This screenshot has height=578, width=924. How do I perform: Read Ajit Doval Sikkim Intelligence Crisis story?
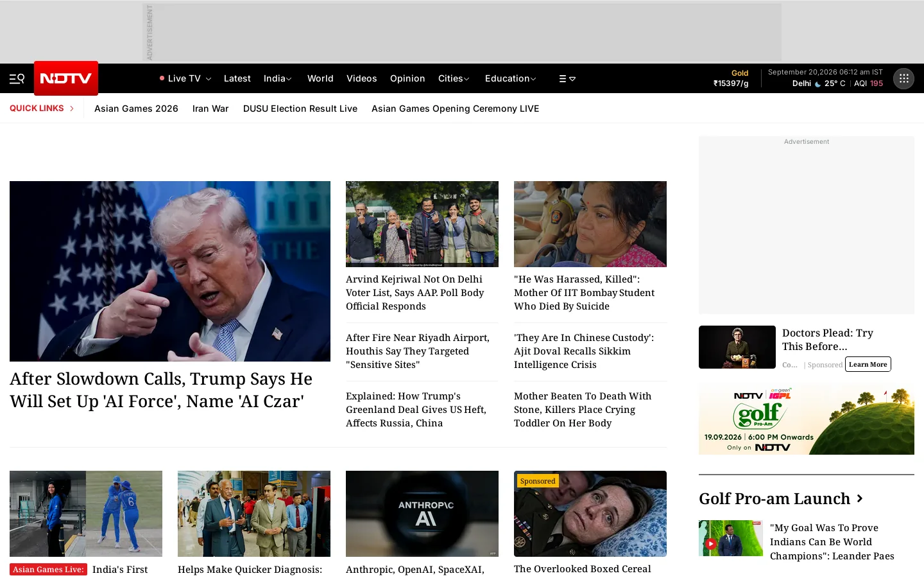[x=584, y=351]
